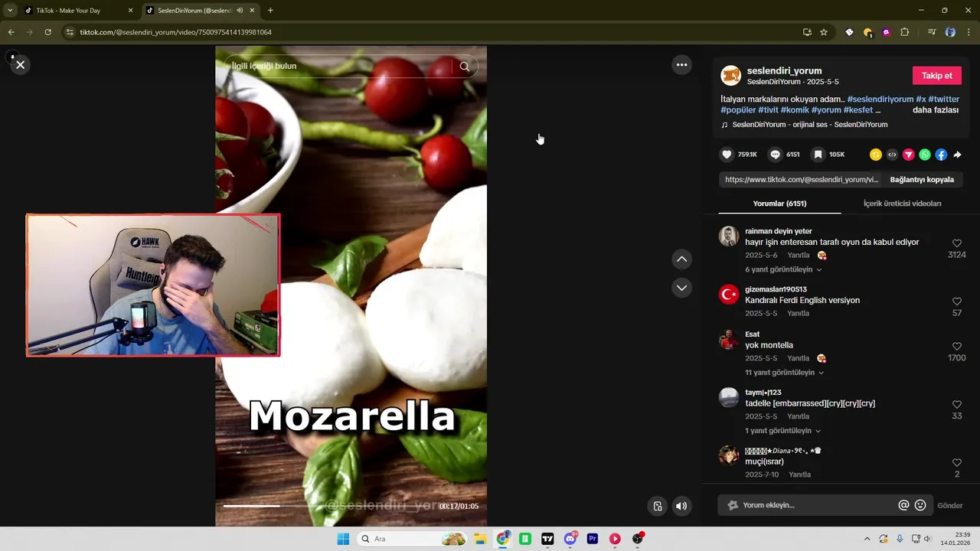Save video with the bookmark icon
This screenshot has height=551, width=980.
(818, 155)
